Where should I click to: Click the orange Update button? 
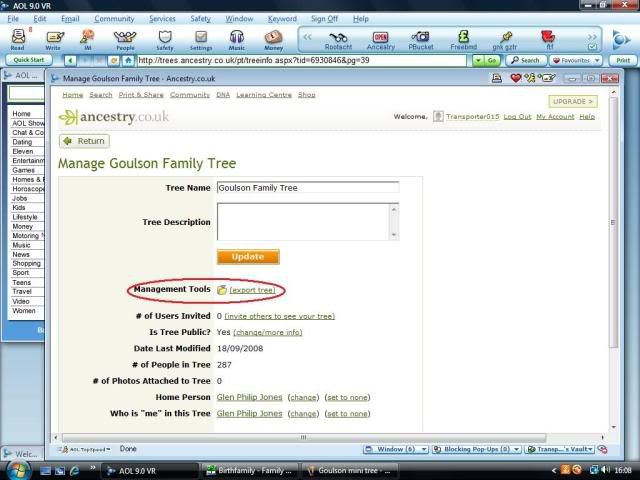pos(248,257)
